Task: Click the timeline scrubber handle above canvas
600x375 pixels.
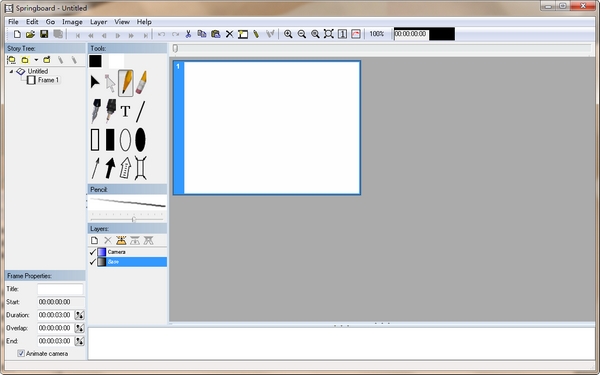Action: (175, 48)
